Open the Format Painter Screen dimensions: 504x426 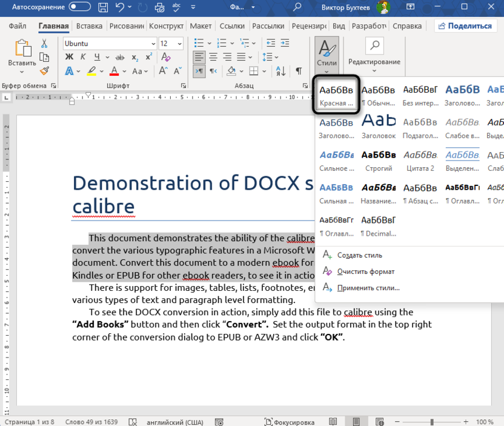pyautogui.click(x=44, y=71)
